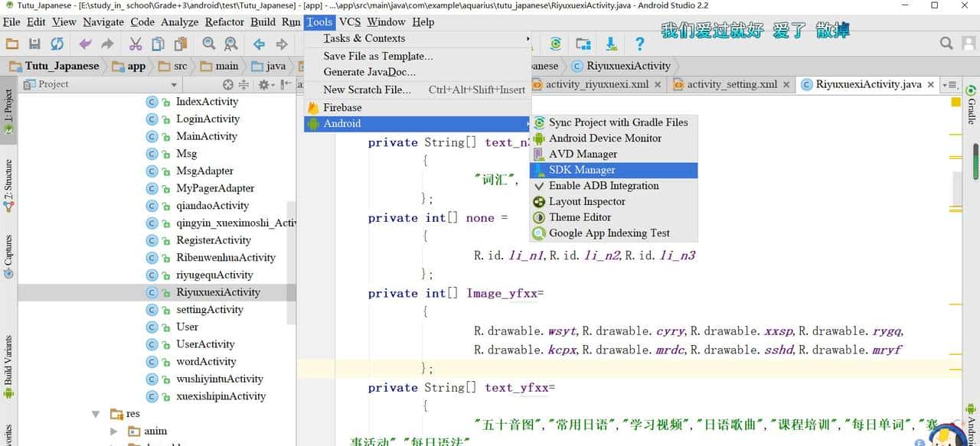Undo last action with the purple arrow icon
The height and width of the screenshot is (446, 980).
[84, 44]
